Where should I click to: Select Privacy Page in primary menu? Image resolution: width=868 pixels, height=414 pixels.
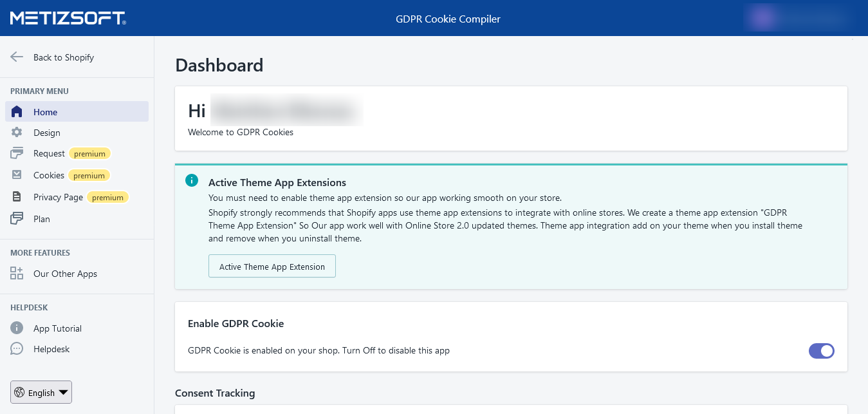click(58, 197)
